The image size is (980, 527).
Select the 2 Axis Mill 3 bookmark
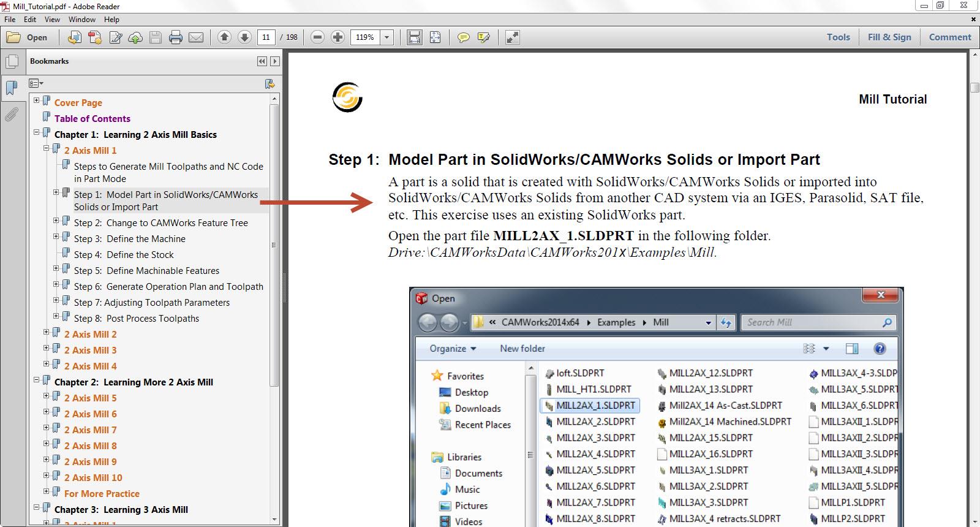coord(90,351)
